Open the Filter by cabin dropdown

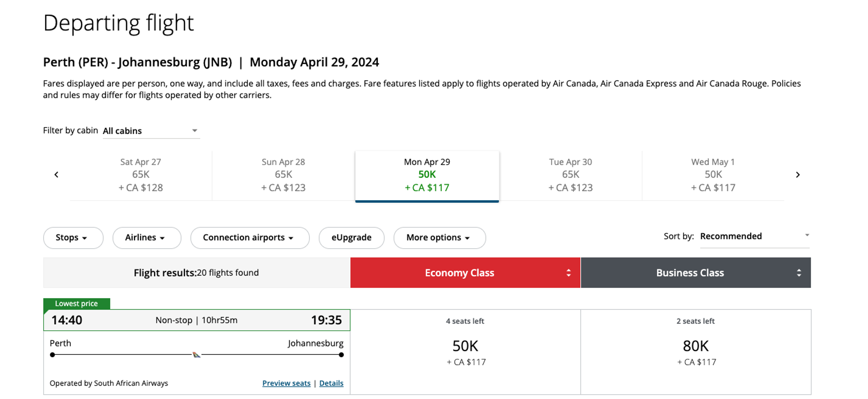151,131
